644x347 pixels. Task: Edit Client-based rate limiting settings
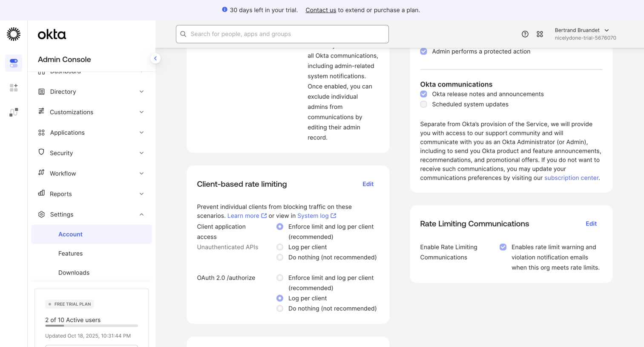[368, 184]
